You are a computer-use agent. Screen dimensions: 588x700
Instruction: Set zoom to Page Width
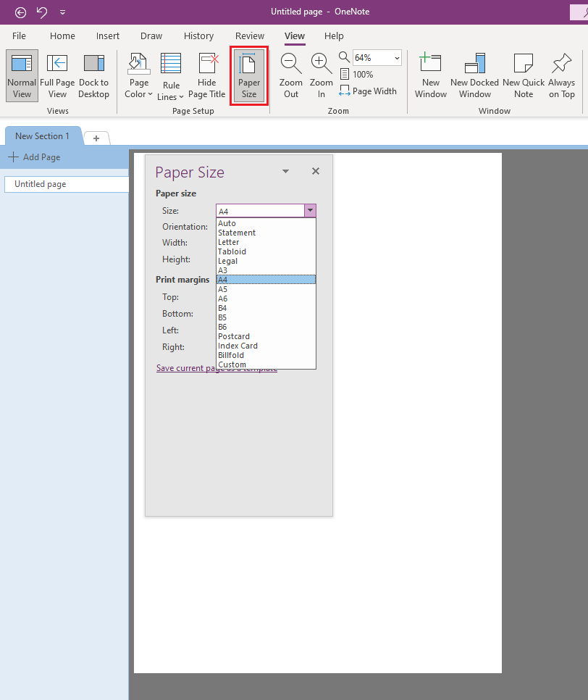coord(368,91)
